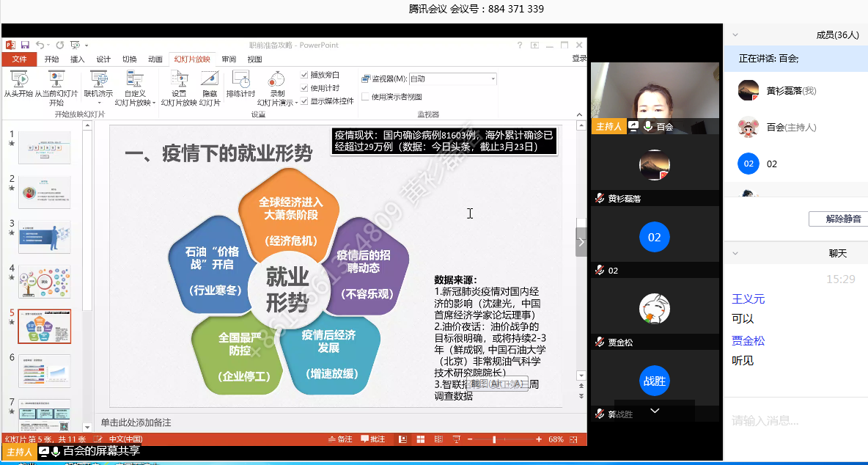
Task: Select the Hide Slide (隐藏幻灯片) icon
Action: (209, 83)
